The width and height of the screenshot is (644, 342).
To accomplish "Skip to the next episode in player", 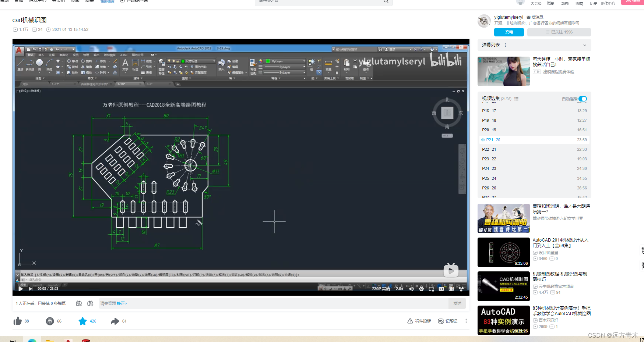I will pos(31,289).
